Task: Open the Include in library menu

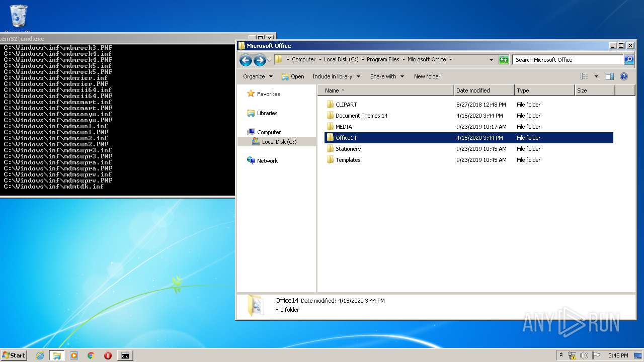Action: pos(336,76)
